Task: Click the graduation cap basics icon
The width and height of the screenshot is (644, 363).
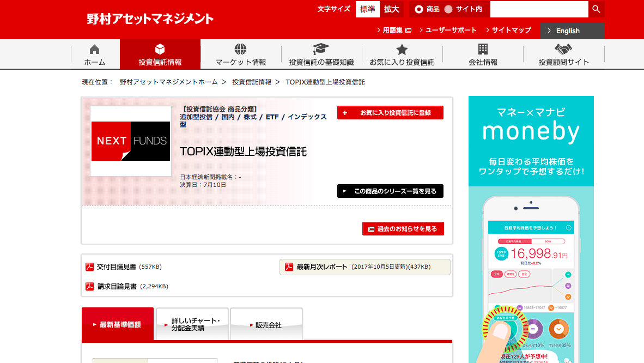Action: click(x=321, y=50)
